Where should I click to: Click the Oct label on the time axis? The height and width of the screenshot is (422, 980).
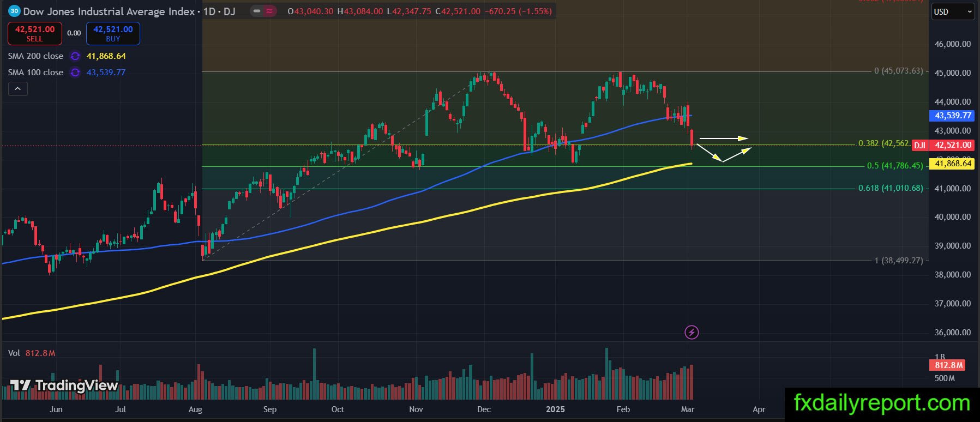[x=338, y=409]
